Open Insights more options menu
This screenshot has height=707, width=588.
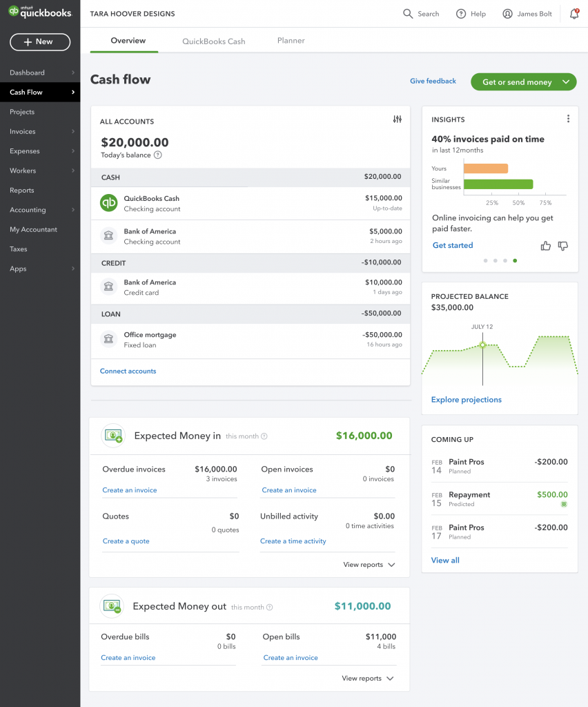(568, 119)
